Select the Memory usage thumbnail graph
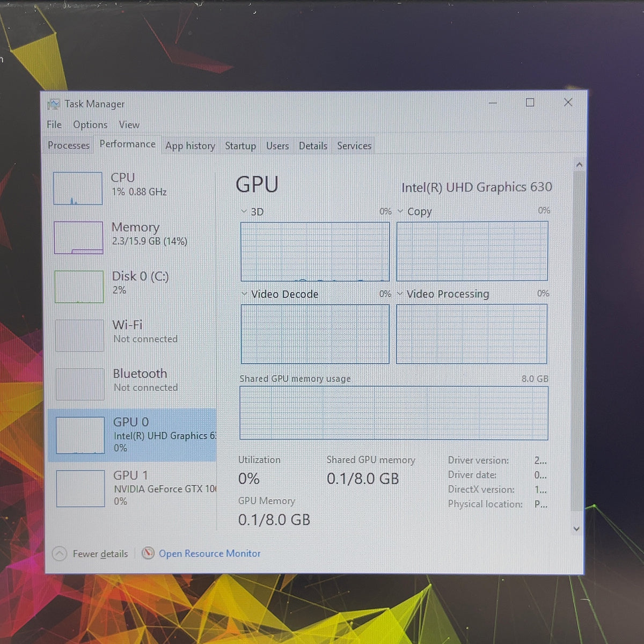This screenshot has height=644, width=644. [x=78, y=238]
